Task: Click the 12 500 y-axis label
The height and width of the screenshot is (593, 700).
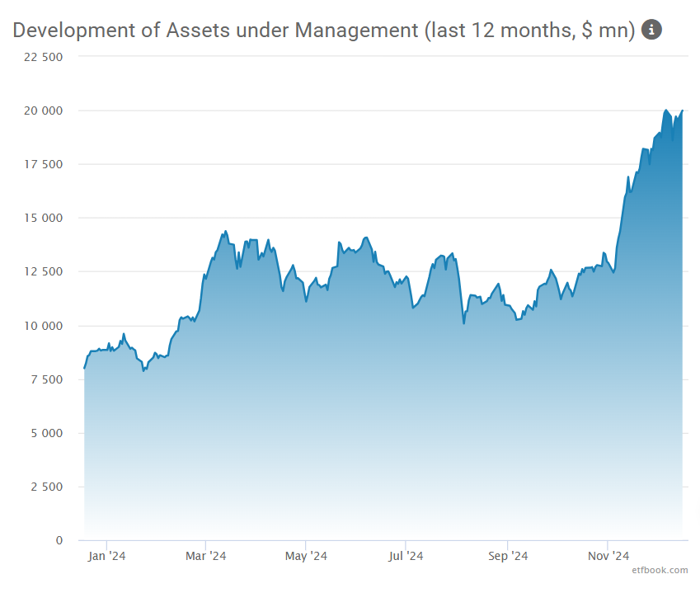Action: [x=40, y=271]
